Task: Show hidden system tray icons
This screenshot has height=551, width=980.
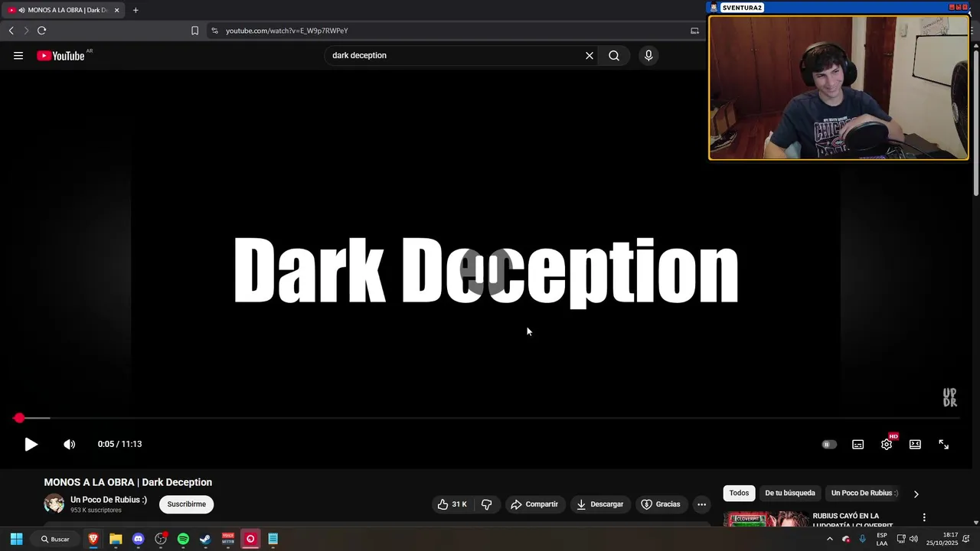Action: [x=829, y=539]
